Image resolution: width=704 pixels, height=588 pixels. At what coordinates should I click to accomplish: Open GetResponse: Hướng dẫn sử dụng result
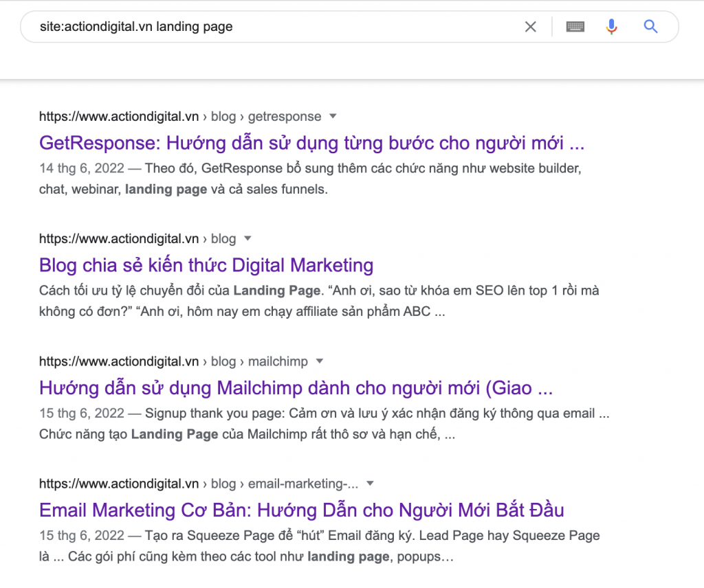coord(311,143)
